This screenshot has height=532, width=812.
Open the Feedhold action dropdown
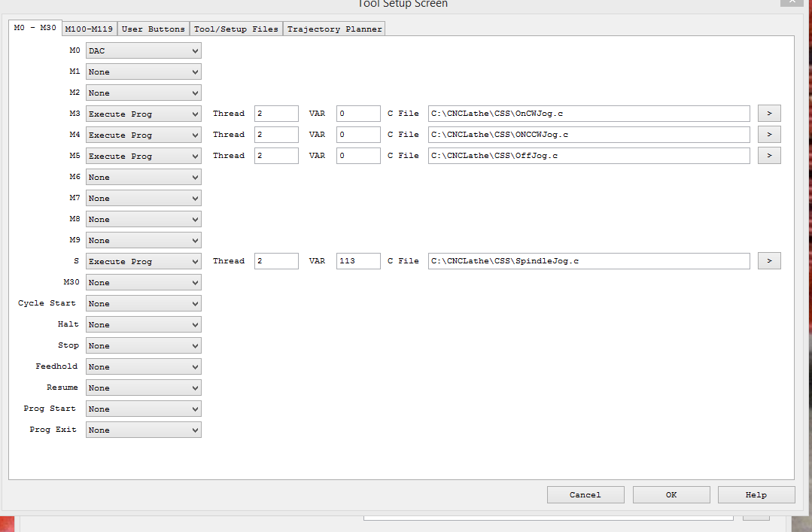[143, 367]
